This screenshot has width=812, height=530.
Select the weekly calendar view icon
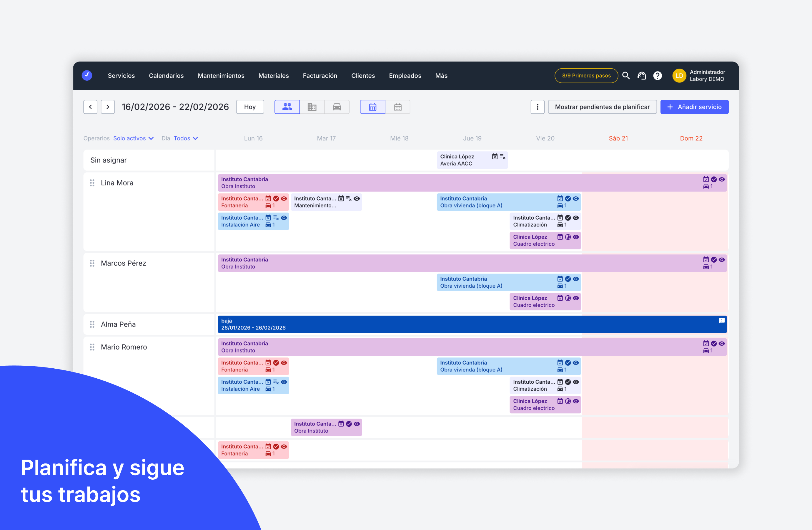[x=372, y=107]
